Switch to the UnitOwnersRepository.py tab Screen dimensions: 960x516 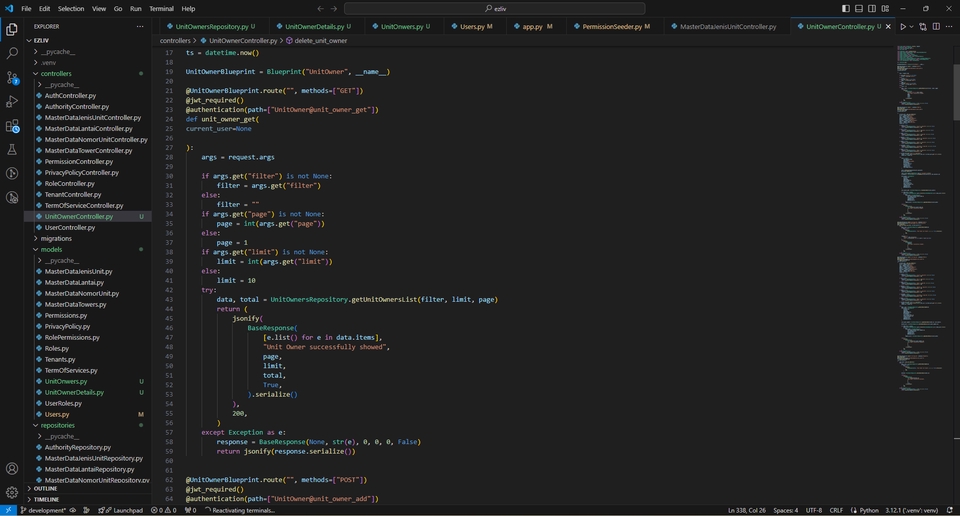[211, 26]
